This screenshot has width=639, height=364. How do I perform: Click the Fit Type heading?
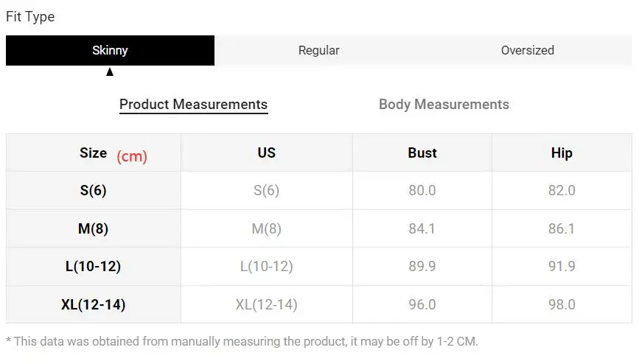point(30,17)
